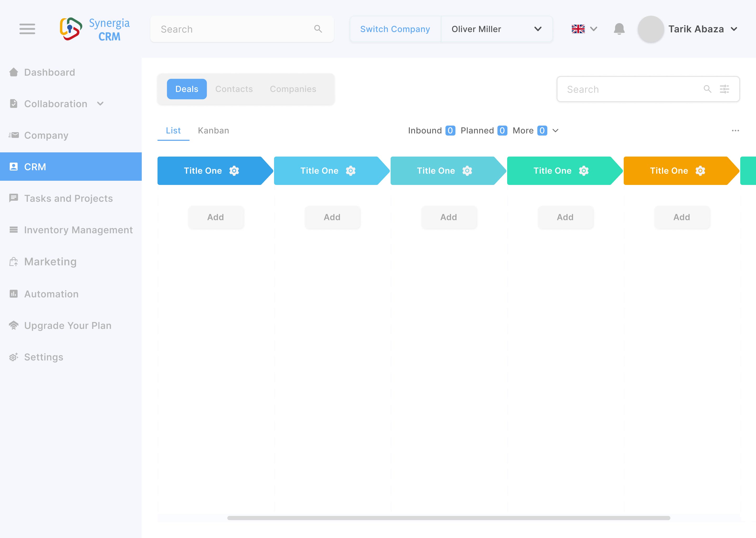Open the three-dot options menu
Viewport: 756px width, 538px height.
(736, 131)
